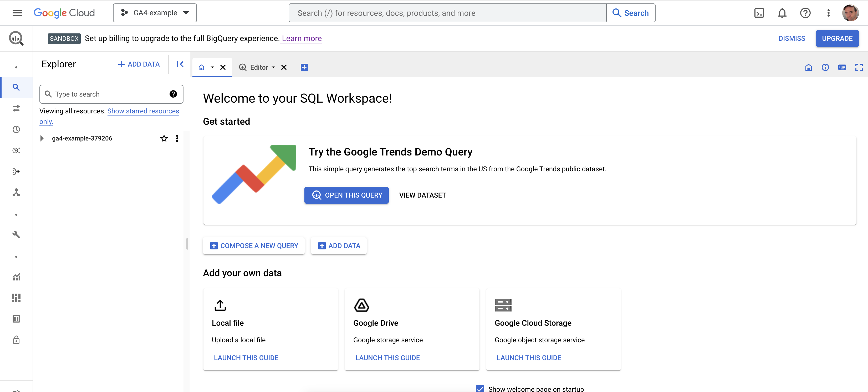This screenshot has width=868, height=392.
Task: Open the info icon at right toolbar
Action: (x=825, y=67)
